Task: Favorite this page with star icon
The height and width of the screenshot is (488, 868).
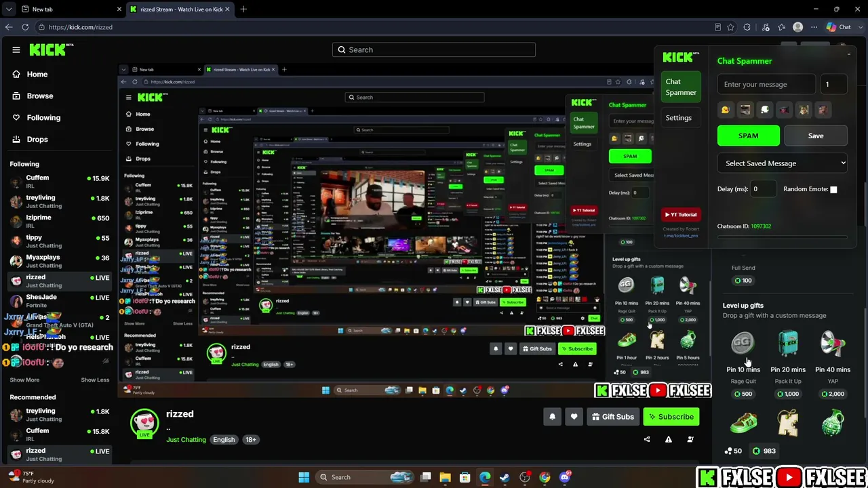Action: (x=730, y=27)
